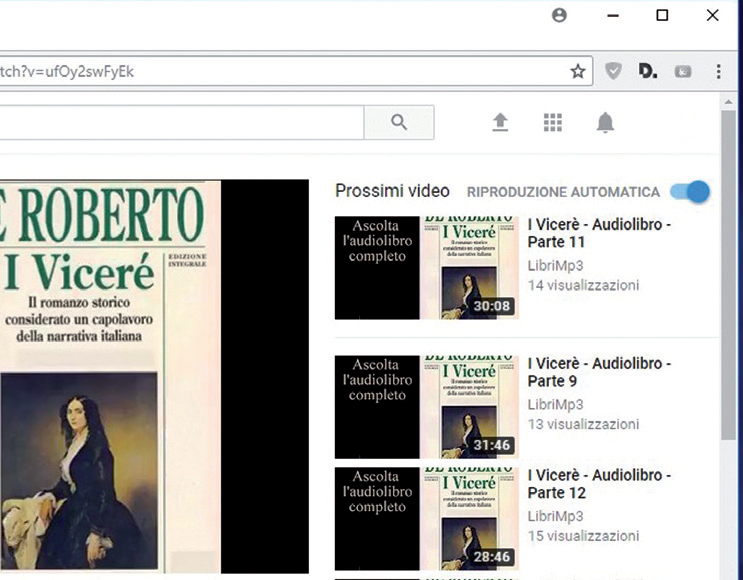Maximize the browser window
The height and width of the screenshot is (580, 743).
(662, 16)
